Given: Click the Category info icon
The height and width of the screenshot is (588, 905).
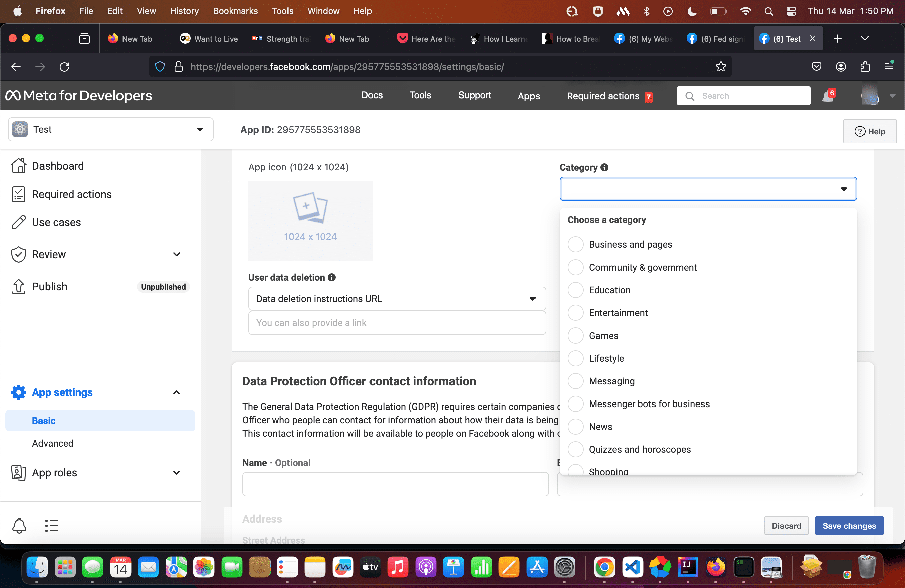Looking at the screenshot, I should pyautogui.click(x=604, y=167).
